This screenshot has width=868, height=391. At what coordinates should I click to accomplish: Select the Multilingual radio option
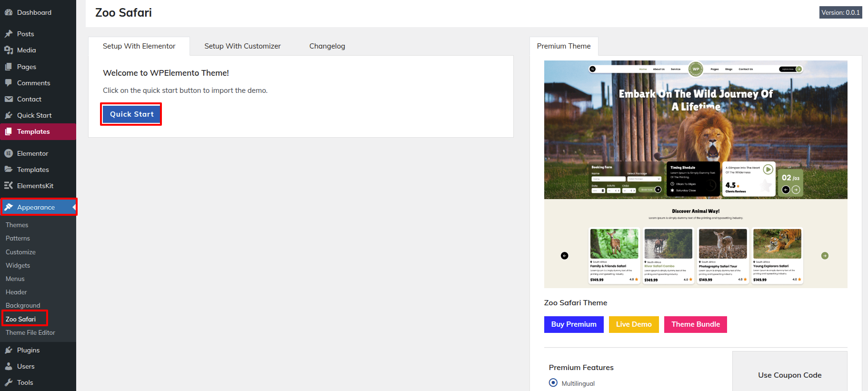553,383
